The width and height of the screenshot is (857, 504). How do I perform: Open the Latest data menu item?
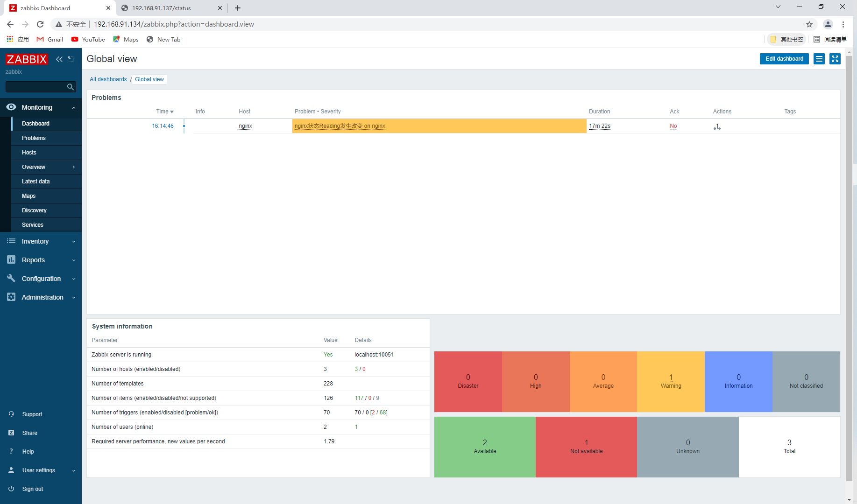tap(46, 182)
